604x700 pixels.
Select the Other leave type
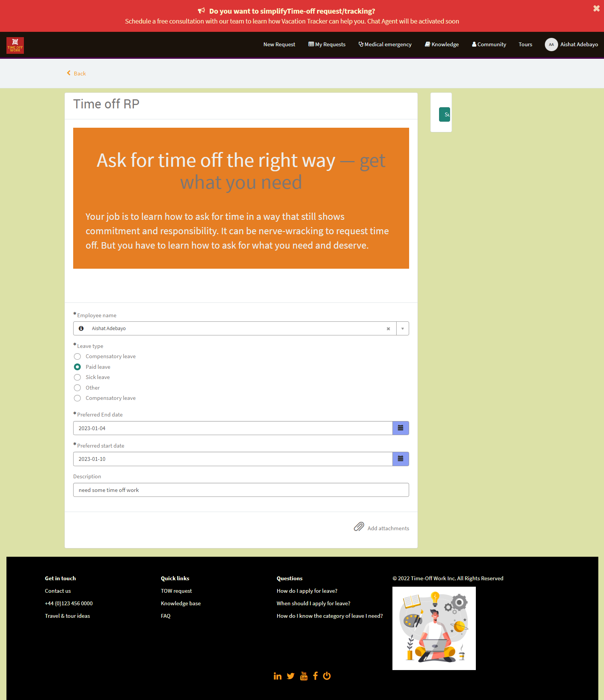click(77, 388)
